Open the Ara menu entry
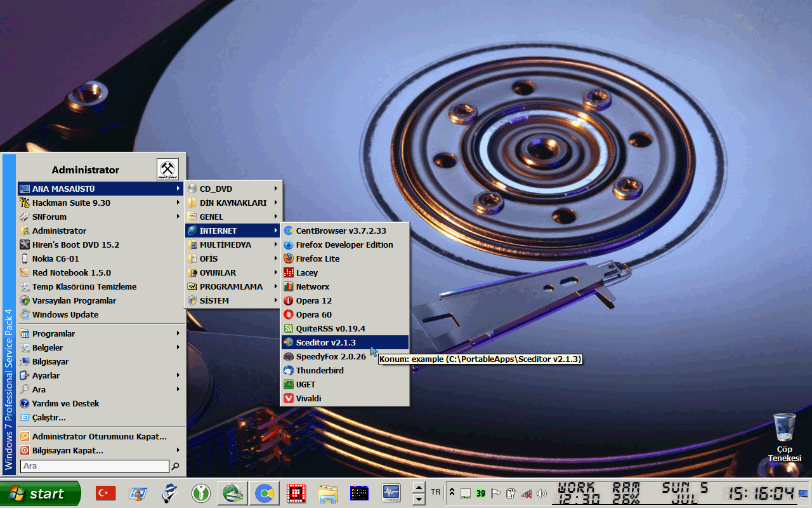 pos(101,389)
